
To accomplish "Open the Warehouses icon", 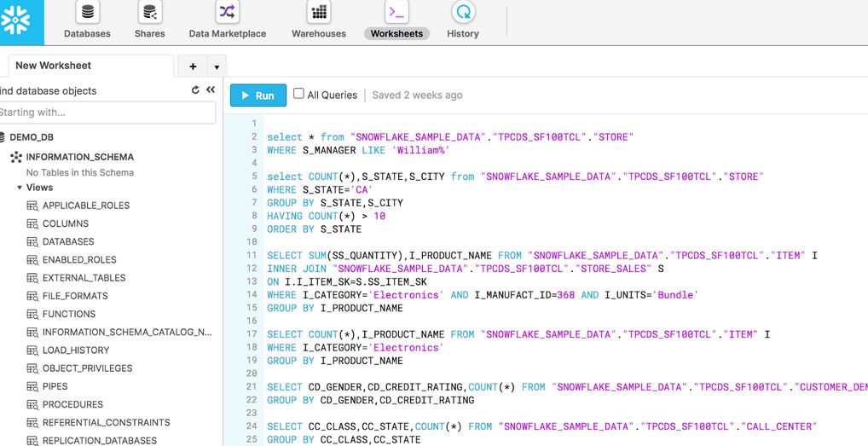I will (x=319, y=12).
